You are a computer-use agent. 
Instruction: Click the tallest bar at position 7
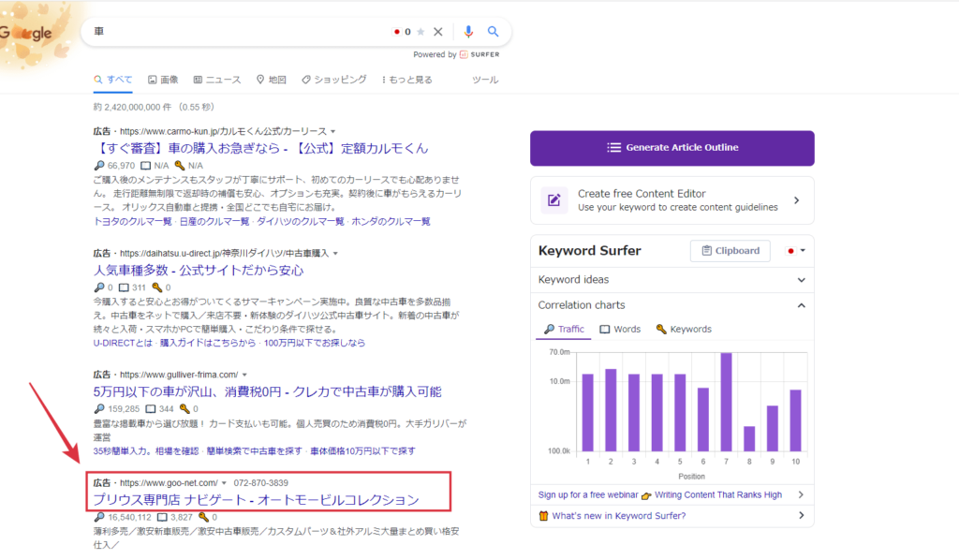pyautogui.click(x=726, y=402)
